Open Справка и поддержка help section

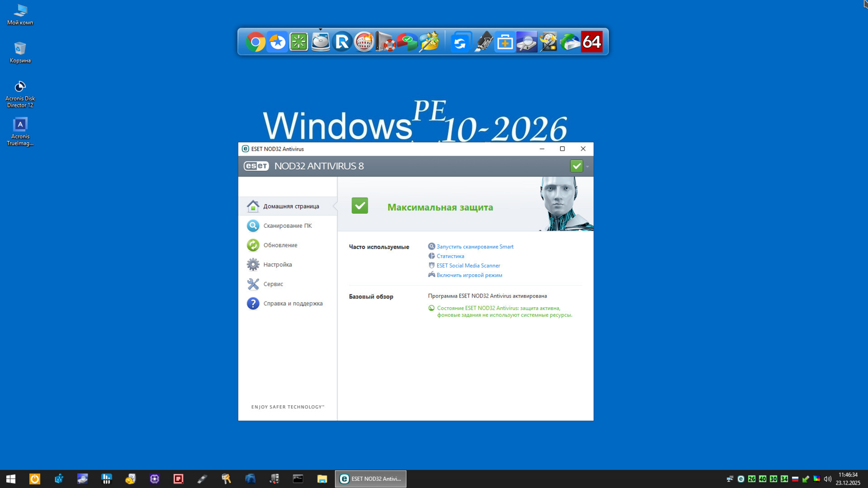click(x=293, y=303)
